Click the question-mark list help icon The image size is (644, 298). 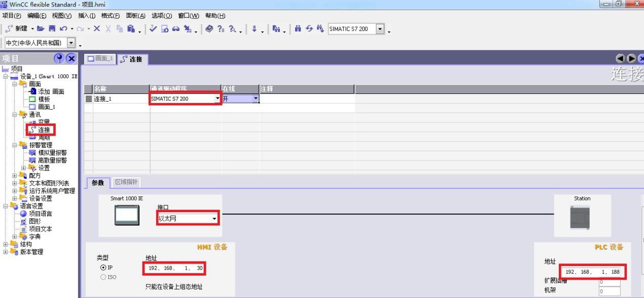221,29
